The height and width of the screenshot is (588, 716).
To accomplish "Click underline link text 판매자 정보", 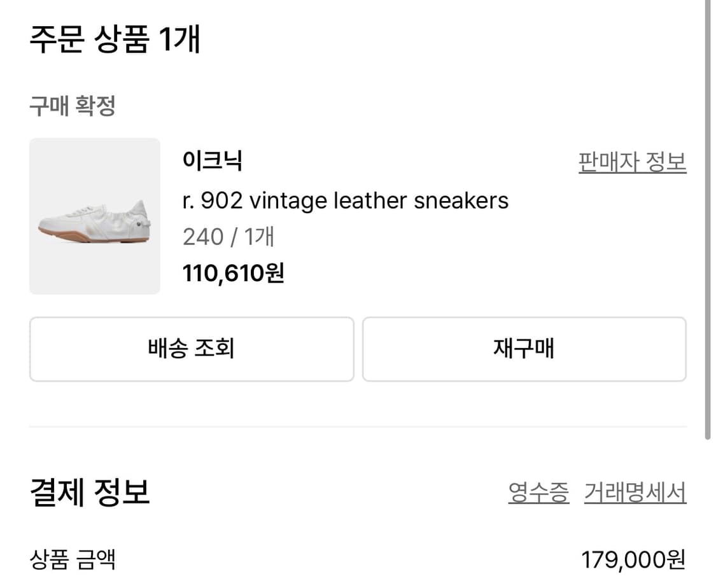I will [631, 161].
